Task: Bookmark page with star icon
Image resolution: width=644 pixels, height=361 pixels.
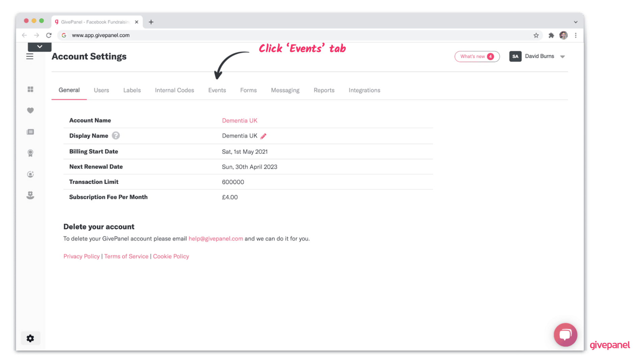Action: point(536,35)
